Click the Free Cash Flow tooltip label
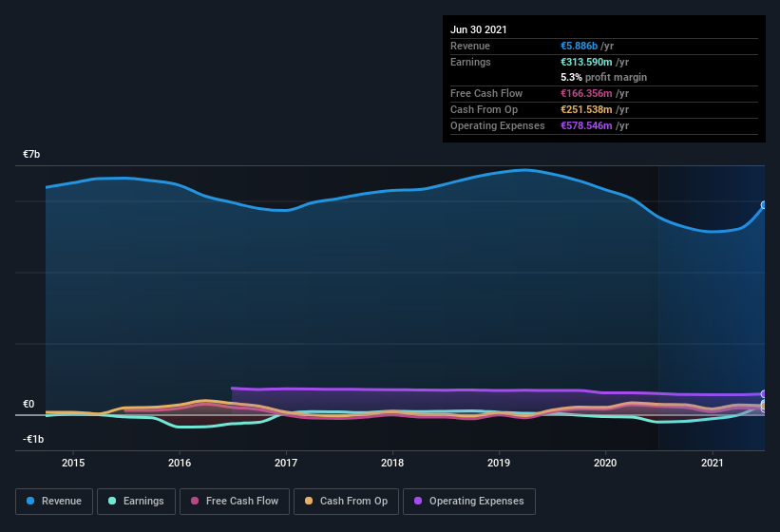Image resolution: width=780 pixels, height=532 pixels. [486, 93]
